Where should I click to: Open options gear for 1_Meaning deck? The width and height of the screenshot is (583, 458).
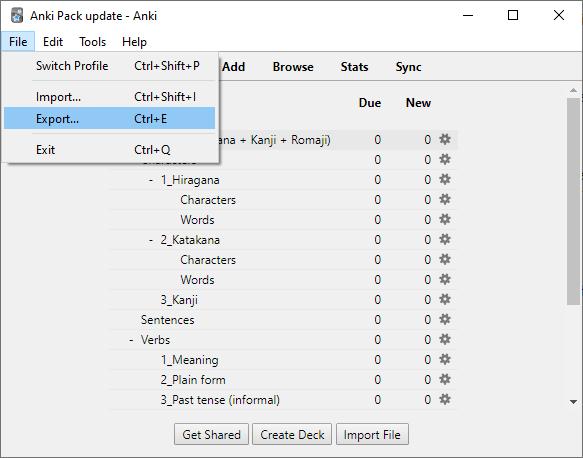click(445, 360)
